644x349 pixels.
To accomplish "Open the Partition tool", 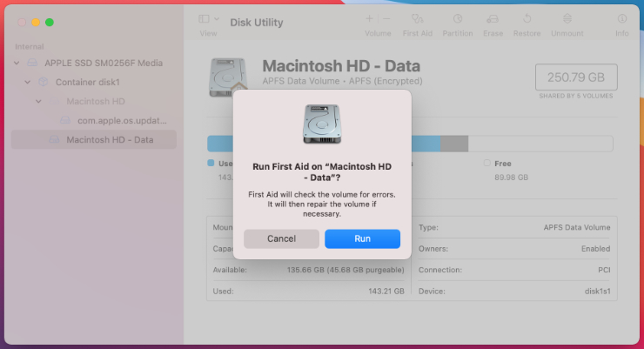I will (x=458, y=19).
